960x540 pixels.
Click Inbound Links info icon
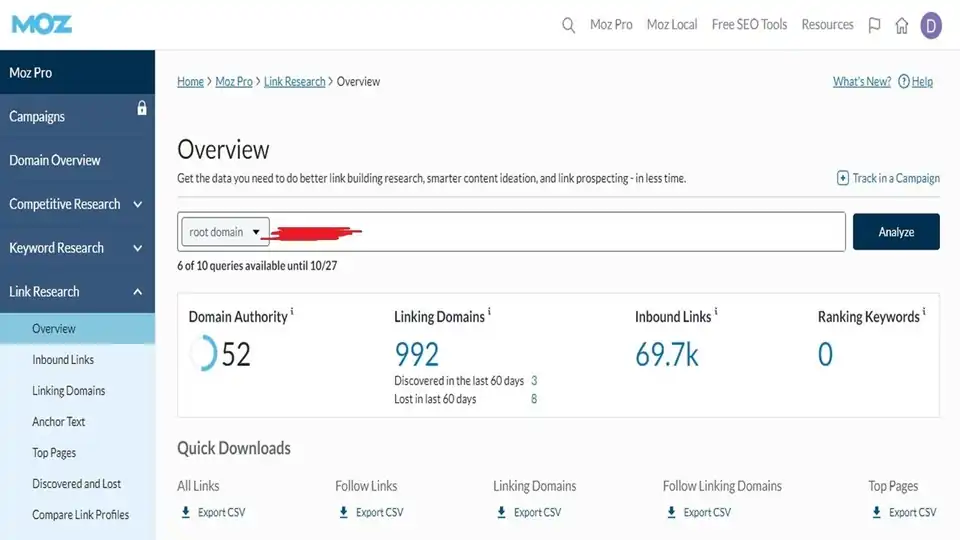[716, 312]
